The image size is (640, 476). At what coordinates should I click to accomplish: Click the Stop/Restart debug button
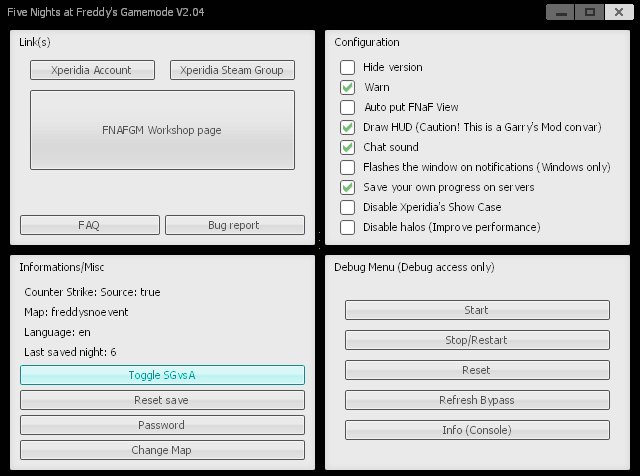point(478,340)
